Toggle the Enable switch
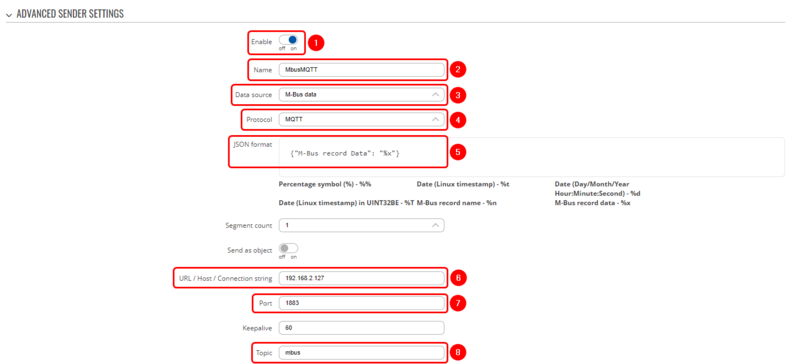Viewport: 800px width, 364px height. pyautogui.click(x=288, y=40)
